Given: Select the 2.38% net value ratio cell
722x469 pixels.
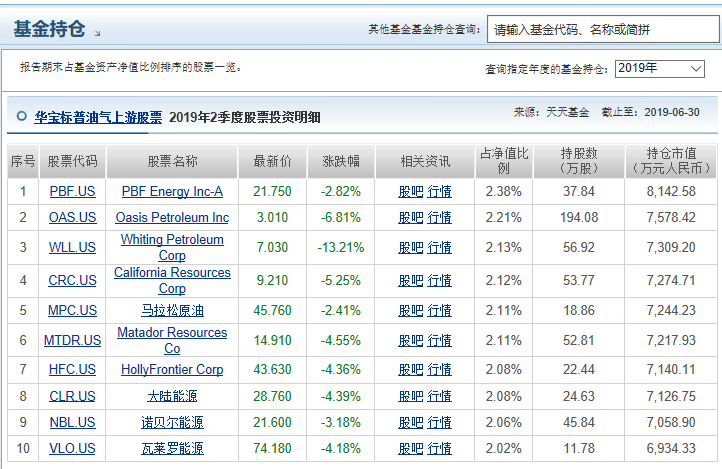Looking at the screenshot, I should (504, 191).
